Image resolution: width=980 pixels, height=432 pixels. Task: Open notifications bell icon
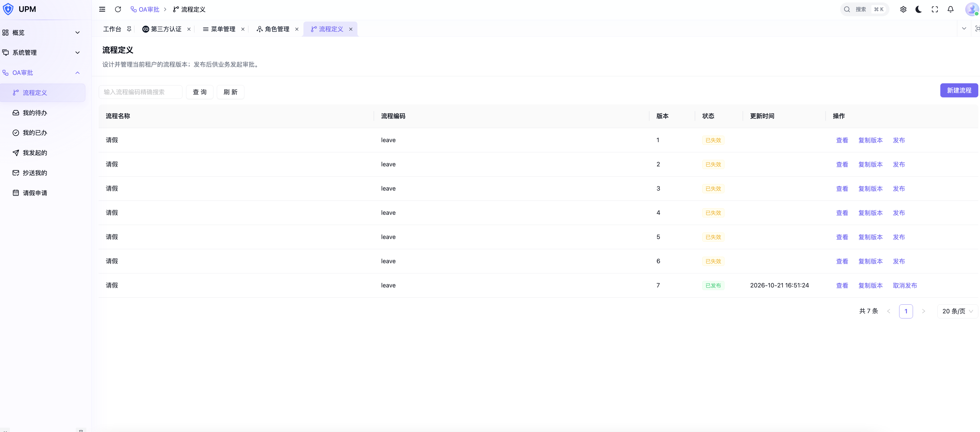coord(950,9)
